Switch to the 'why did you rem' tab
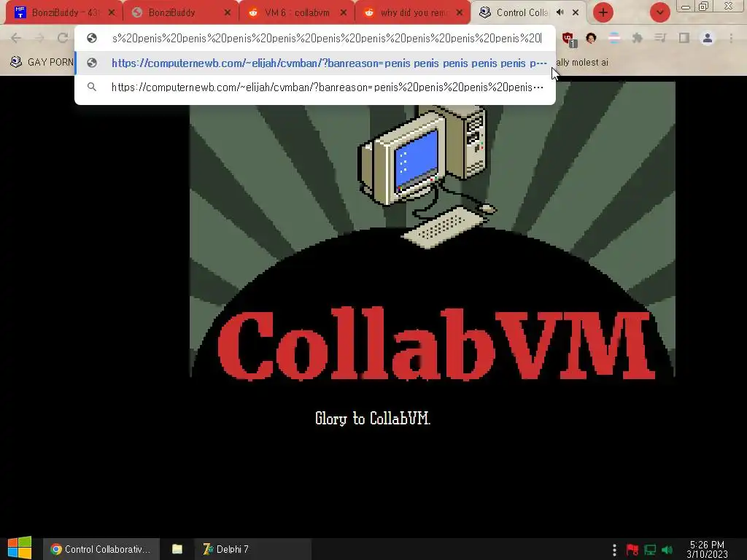747x560 pixels. point(413,12)
